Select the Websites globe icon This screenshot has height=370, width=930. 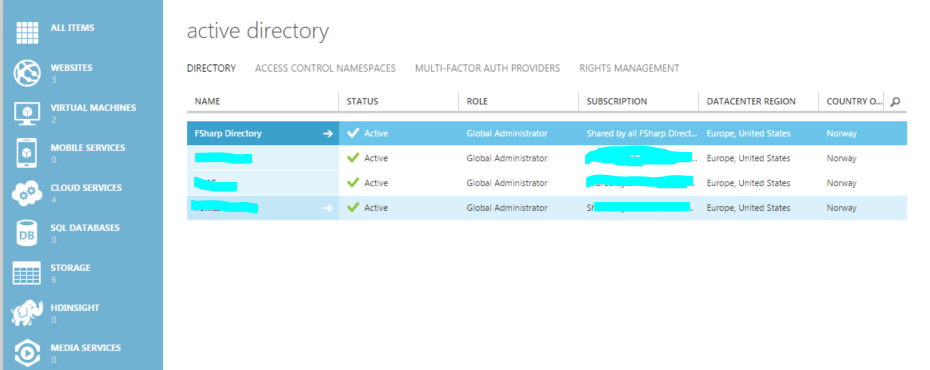point(27,73)
